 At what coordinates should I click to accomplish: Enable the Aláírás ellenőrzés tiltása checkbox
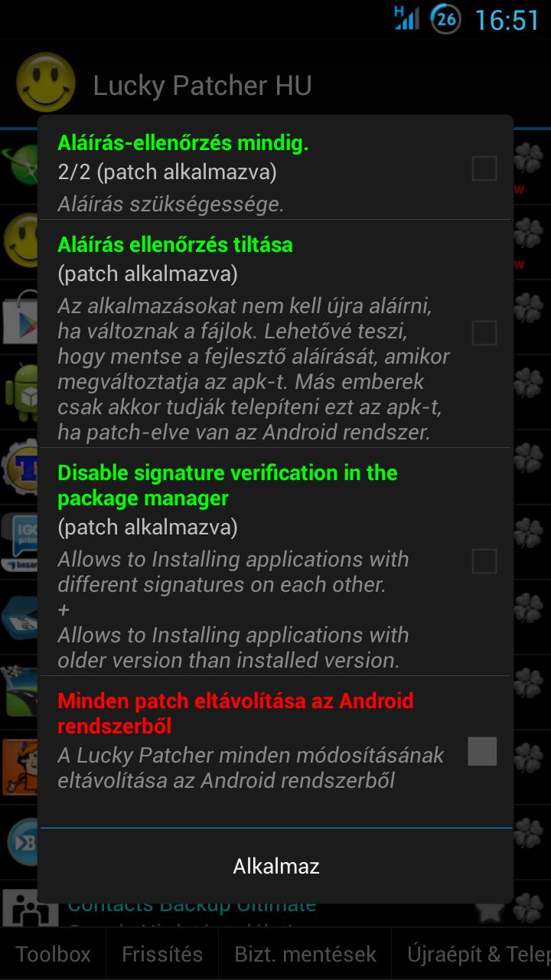(x=484, y=333)
